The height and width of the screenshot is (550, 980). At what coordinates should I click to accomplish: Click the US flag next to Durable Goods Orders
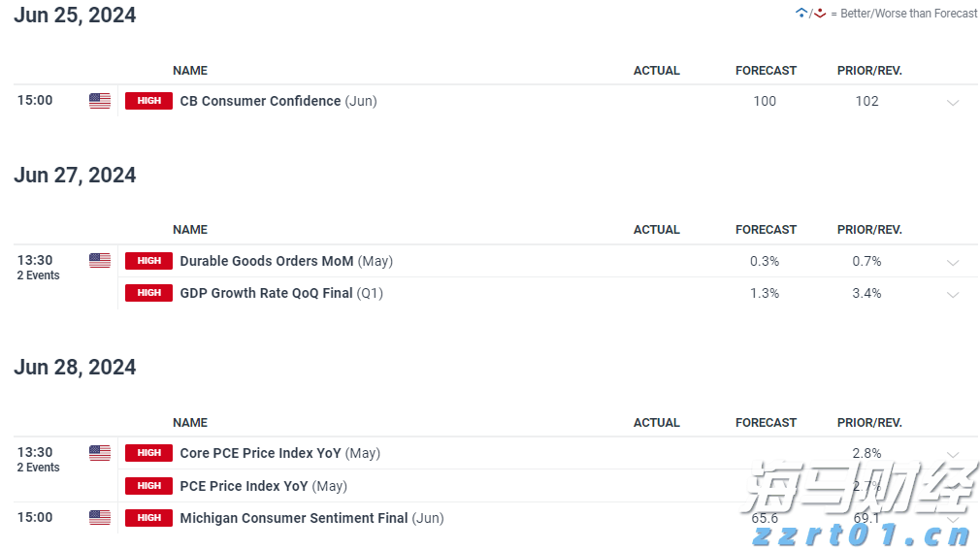pyautogui.click(x=100, y=261)
